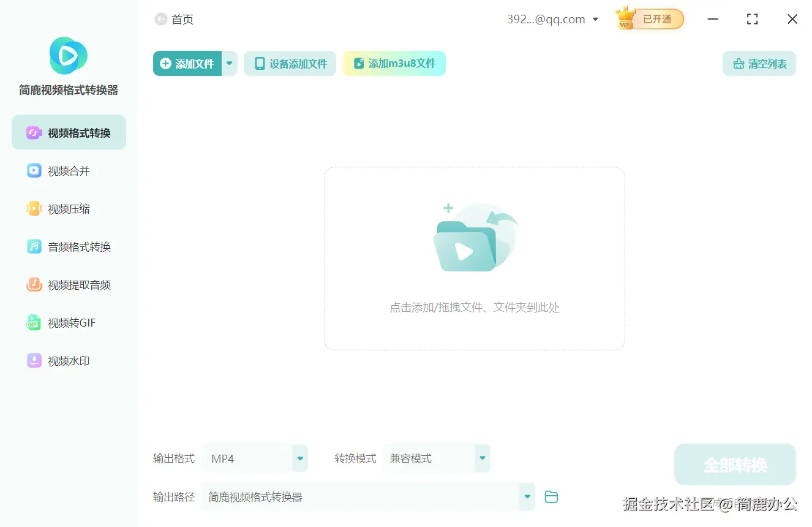Click the file drop zone to add files

[474, 259]
